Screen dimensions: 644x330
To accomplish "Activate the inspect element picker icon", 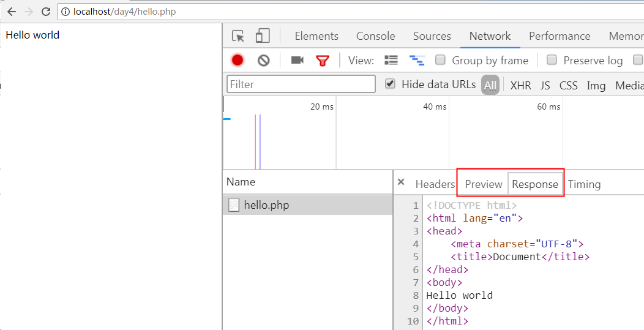I will (x=238, y=36).
